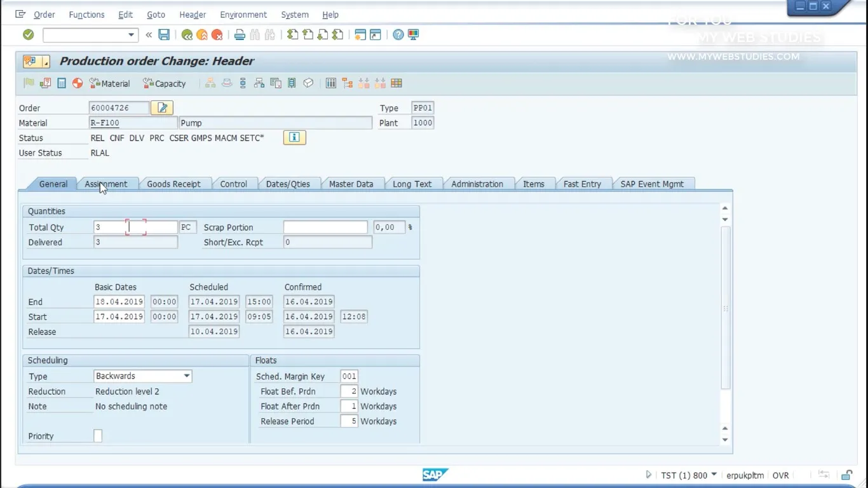Click the lock icon in status bar
Screen dimensions: 868x488
tap(846, 475)
